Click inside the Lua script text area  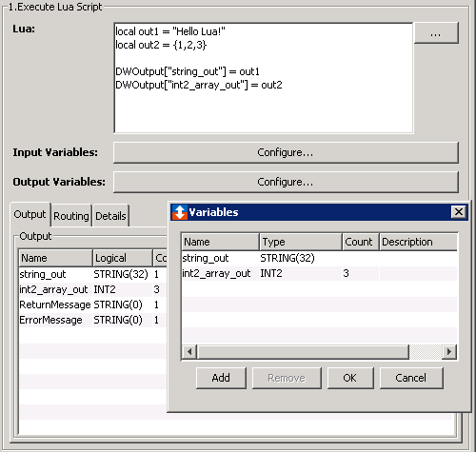click(x=264, y=78)
